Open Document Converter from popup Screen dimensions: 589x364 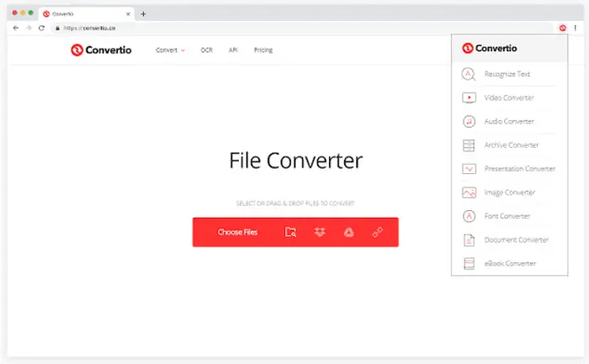pyautogui.click(x=516, y=240)
